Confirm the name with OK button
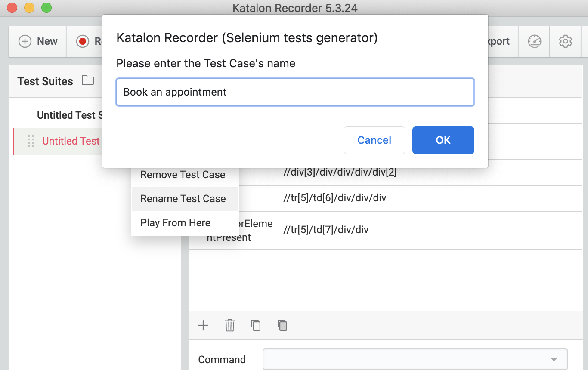 [443, 140]
